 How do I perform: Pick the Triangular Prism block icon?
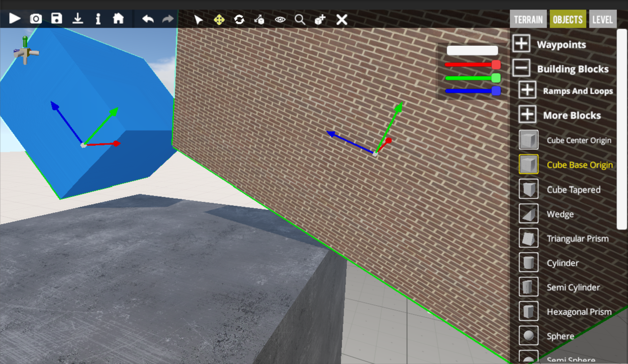click(528, 238)
